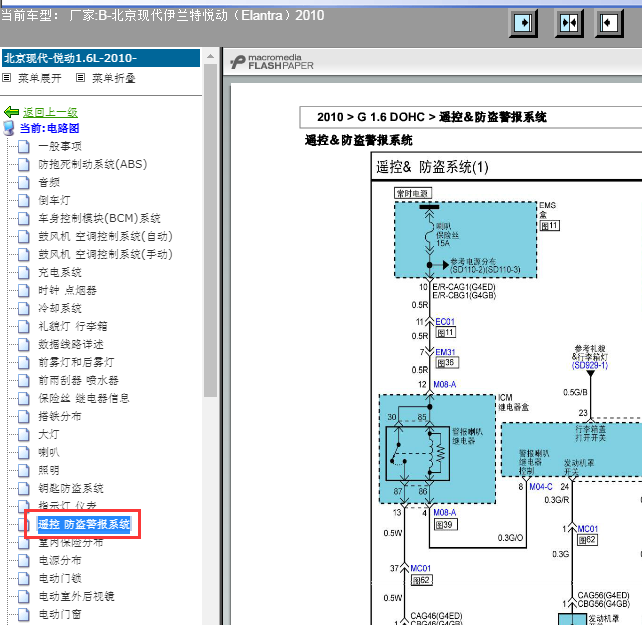Viewport: 642px width, 625px height.
Task: Click 图11 box beside EMS 盒
Action: (549, 226)
